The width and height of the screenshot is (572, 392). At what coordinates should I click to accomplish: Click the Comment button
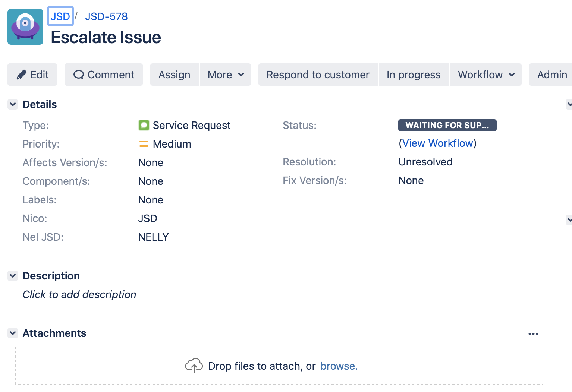tap(104, 75)
